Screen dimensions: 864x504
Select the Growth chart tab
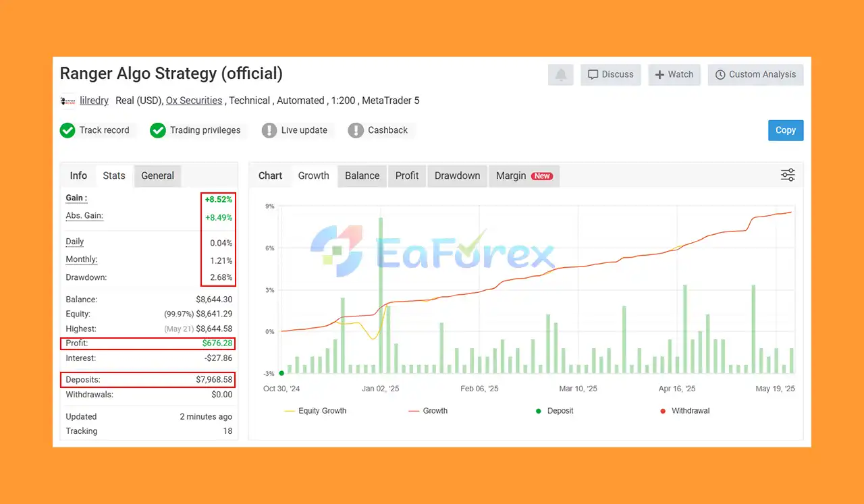(x=314, y=175)
